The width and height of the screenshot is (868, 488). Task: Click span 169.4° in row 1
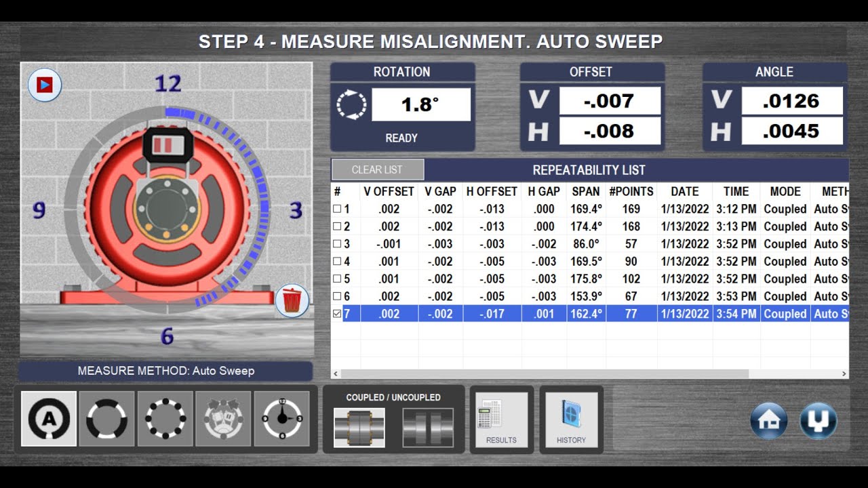(586, 209)
